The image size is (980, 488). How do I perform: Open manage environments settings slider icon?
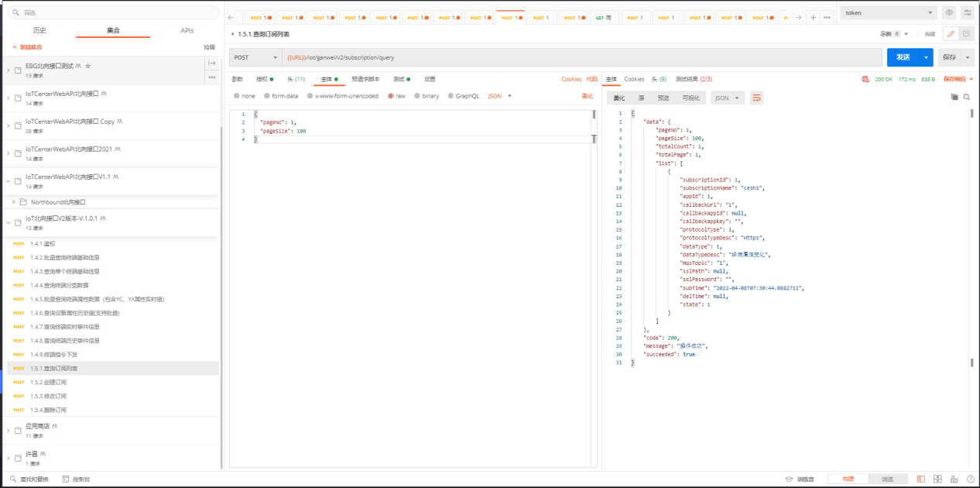click(968, 13)
